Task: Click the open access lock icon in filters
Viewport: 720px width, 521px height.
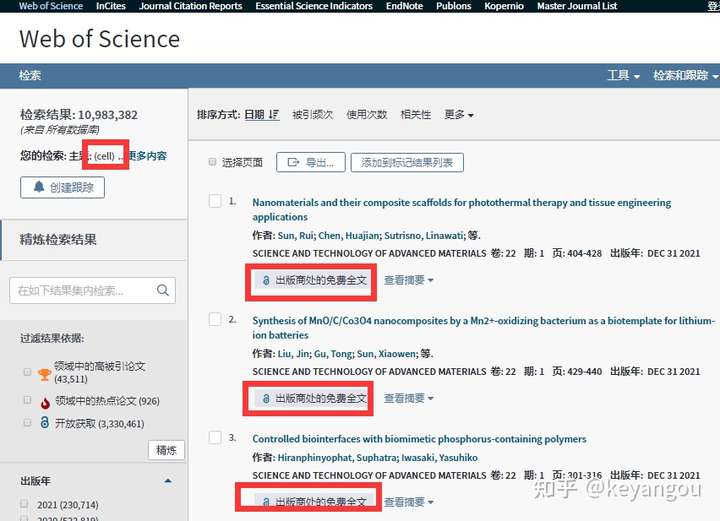Action: [45, 422]
